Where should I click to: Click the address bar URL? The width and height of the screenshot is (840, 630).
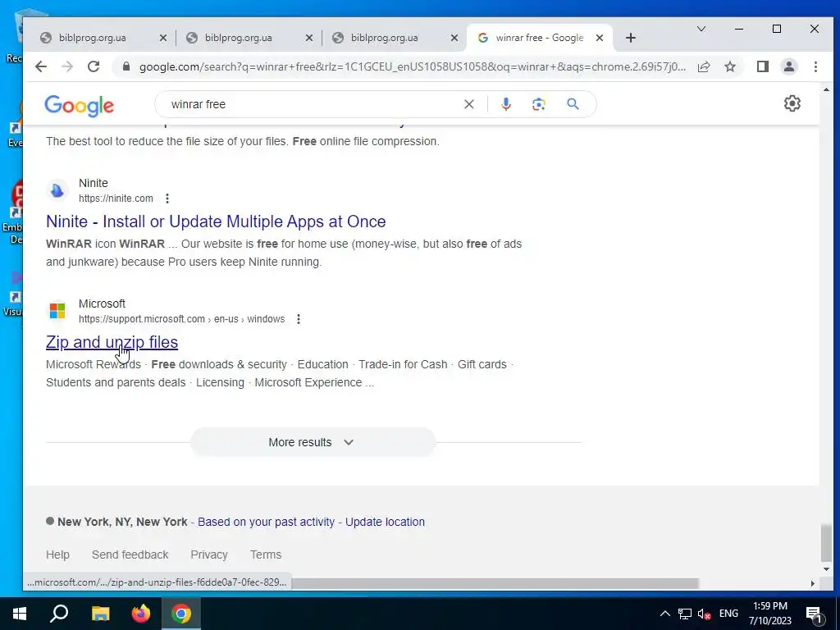[x=413, y=67]
